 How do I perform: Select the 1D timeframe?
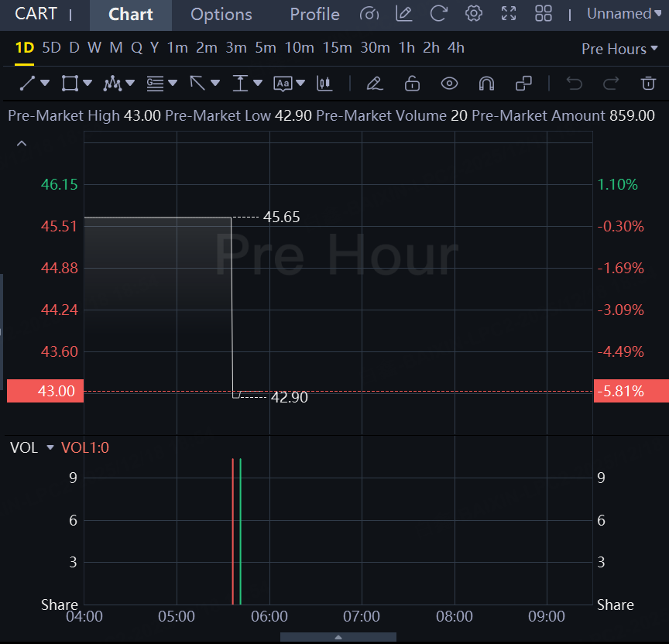point(24,48)
